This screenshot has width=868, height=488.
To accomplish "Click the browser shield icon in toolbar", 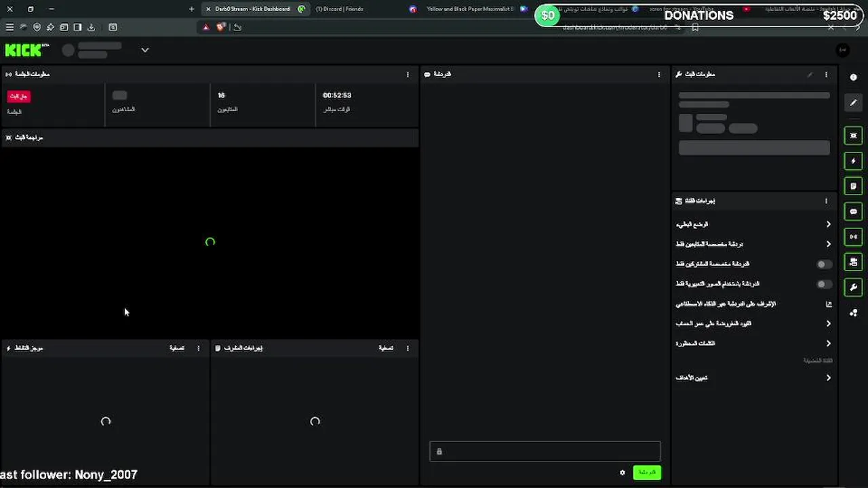I will pos(37,27).
